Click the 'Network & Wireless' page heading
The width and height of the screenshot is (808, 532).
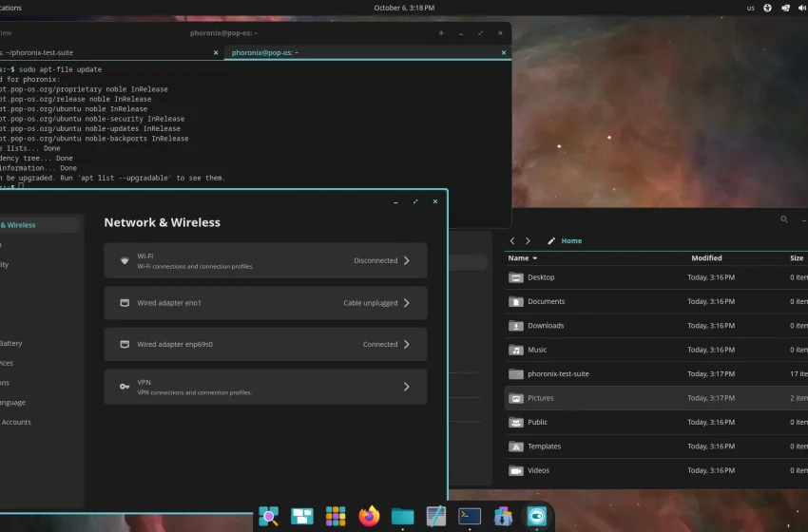pos(162,222)
